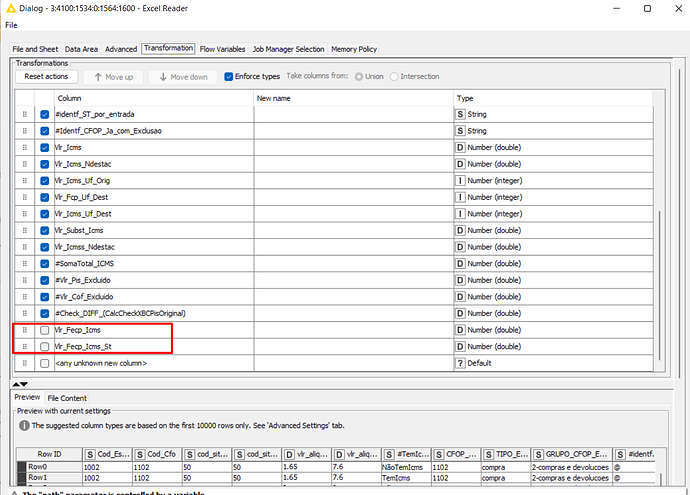
Task: Open the File menu
Action: 11,25
